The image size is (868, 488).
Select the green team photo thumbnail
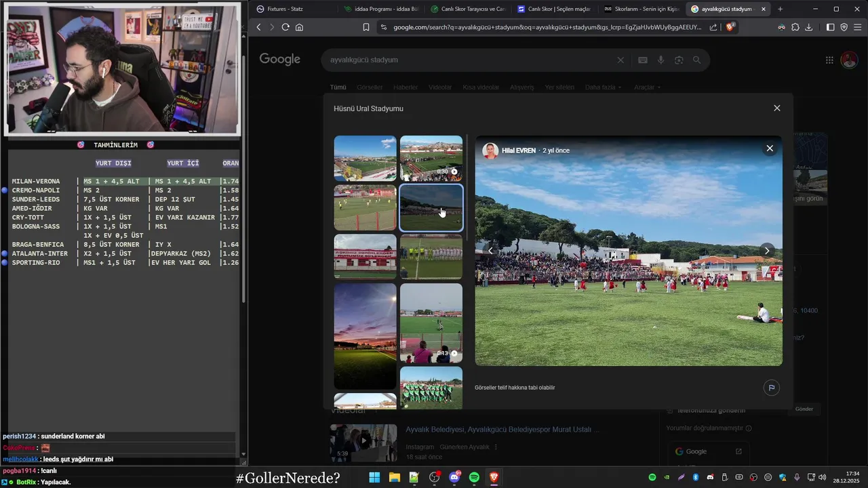(431, 388)
